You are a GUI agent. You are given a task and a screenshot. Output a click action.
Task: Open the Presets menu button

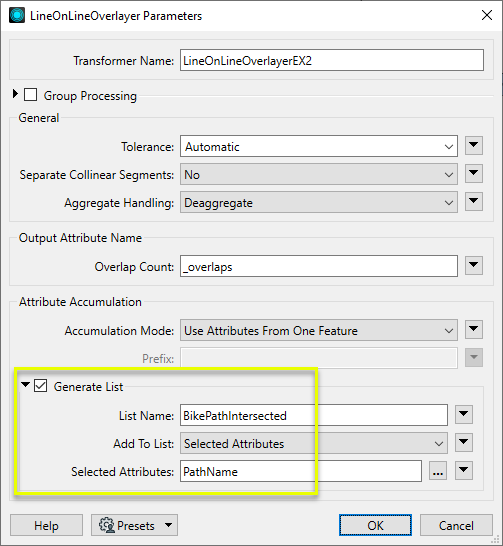[x=134, y=525]
